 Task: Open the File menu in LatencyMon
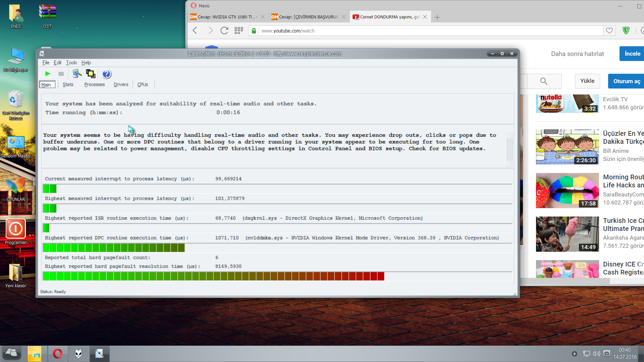pyautogui.click(x=46, y=63)
